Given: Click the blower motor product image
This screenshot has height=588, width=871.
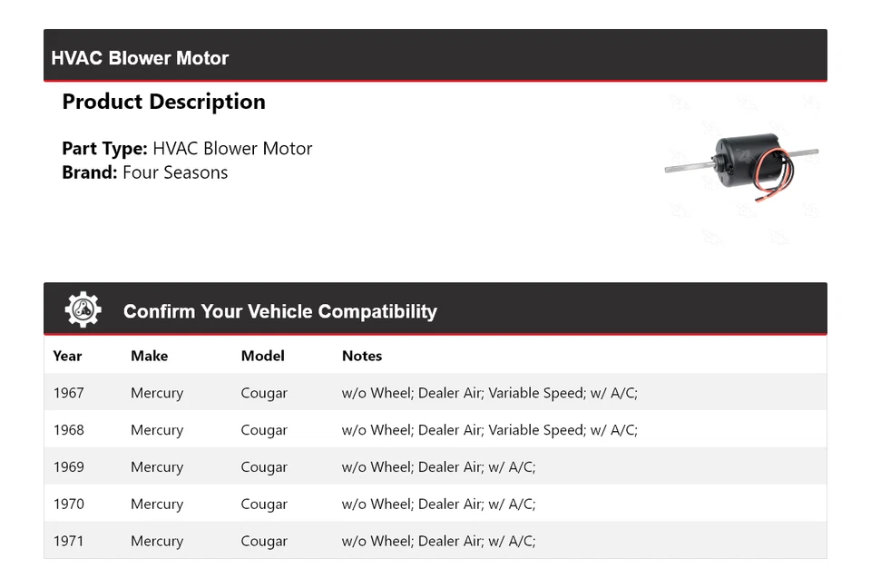Looking at the screenshot, I should 742,168.
